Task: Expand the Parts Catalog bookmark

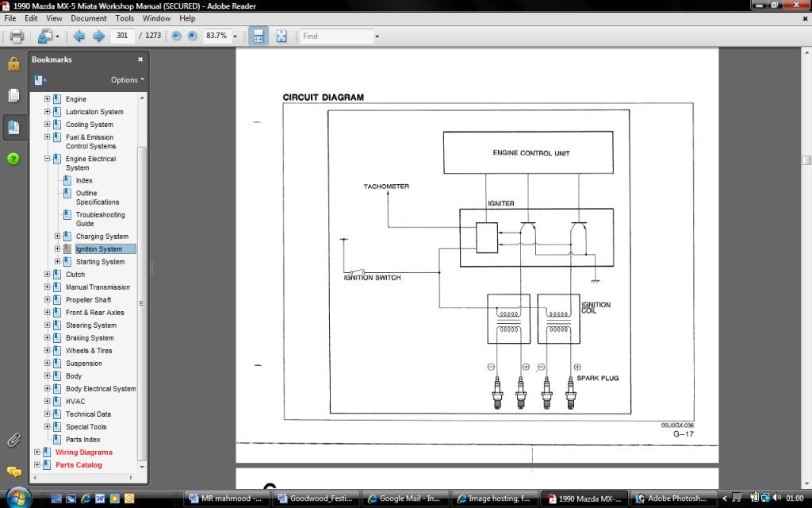Action: [36, 464]
